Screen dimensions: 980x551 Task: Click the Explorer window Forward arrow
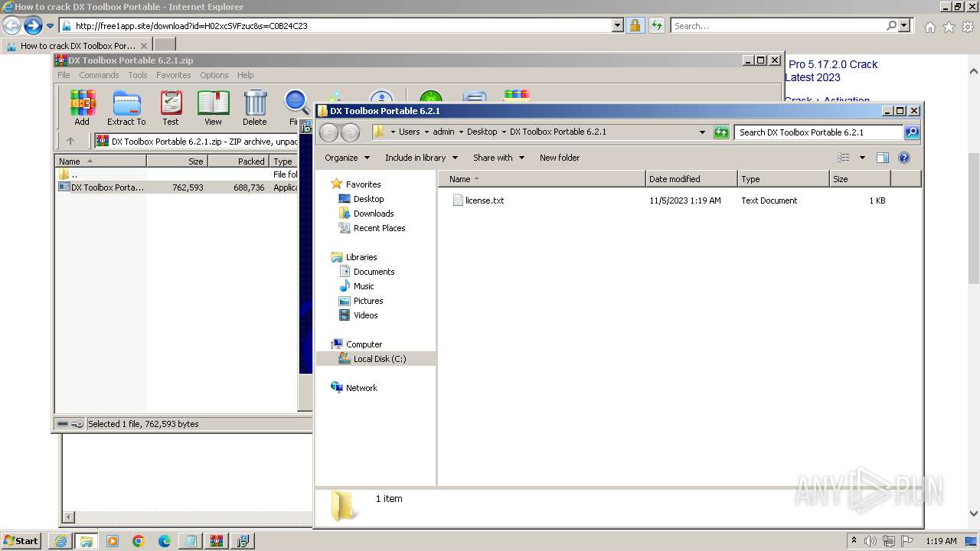pyautogui.click(x=351, y=132)
